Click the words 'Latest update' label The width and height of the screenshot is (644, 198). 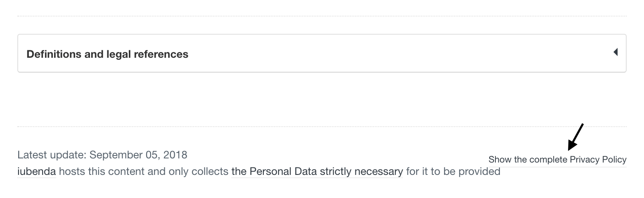pyautogui.click(x=51, y=155)
